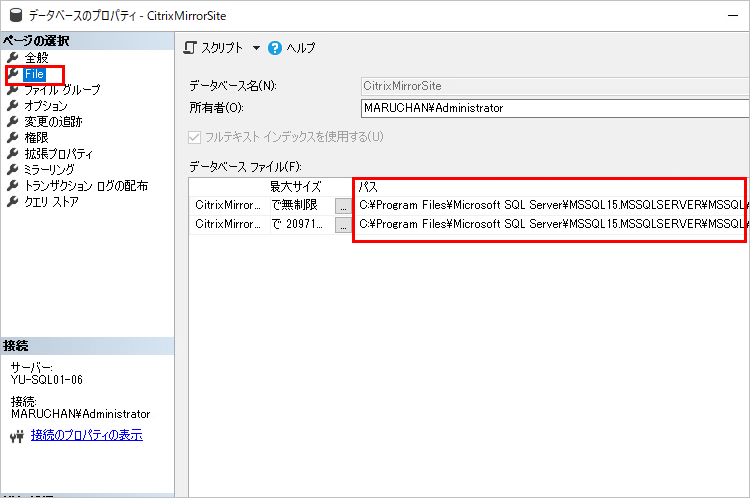
Task: Click the server name YU-SQL01-06
Action: (x=47, y=380)
